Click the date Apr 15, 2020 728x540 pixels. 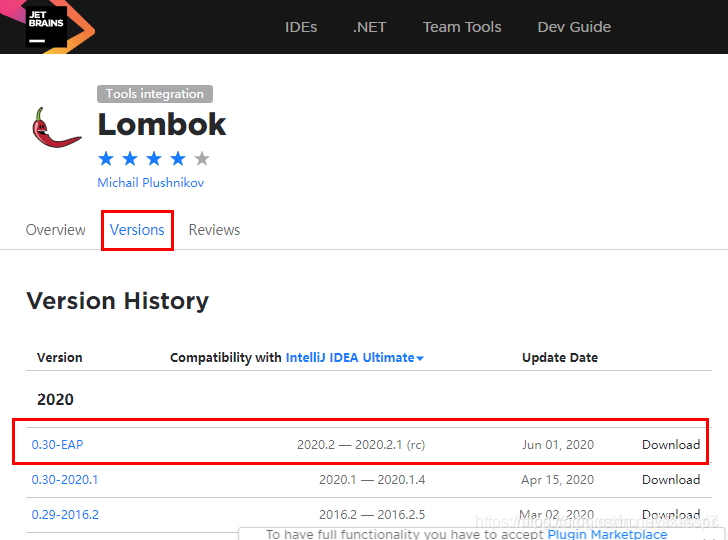[x=558, y=480]
